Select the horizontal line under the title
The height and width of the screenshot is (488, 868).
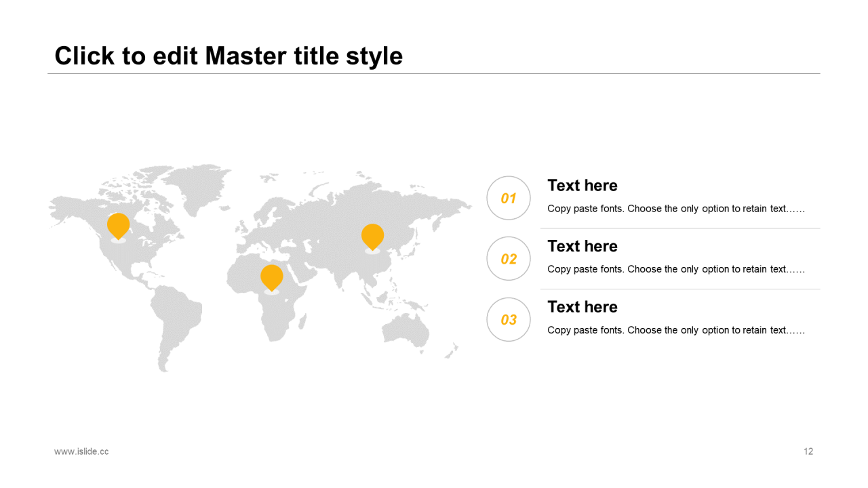pyautogui.click(x=434, y=73)
